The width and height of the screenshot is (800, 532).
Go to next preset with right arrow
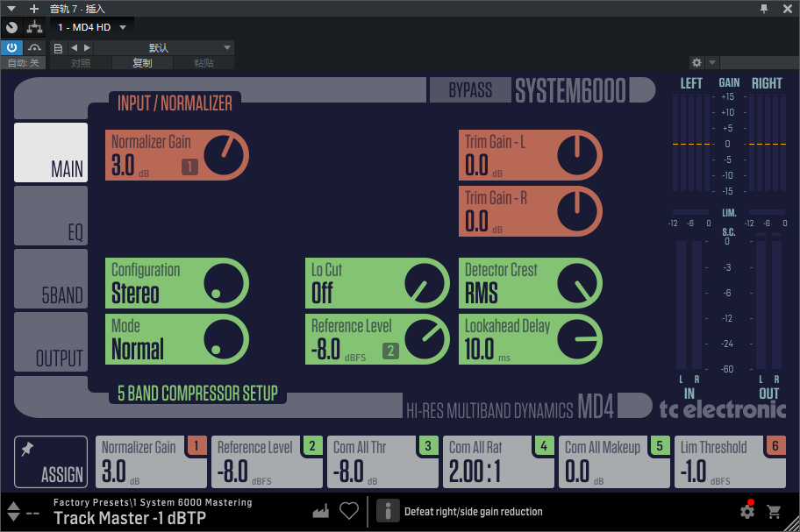click(87, 48)
